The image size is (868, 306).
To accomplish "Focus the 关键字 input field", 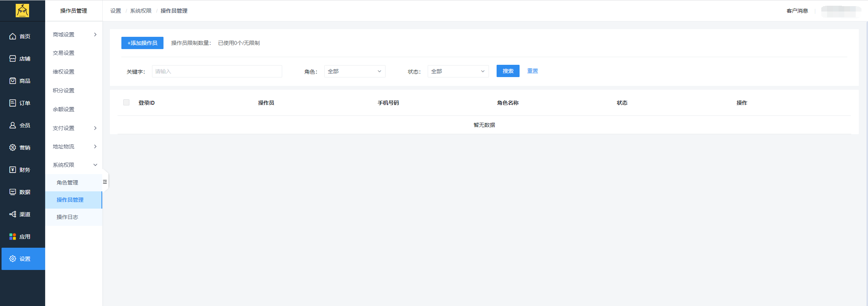I will tap(217, 71).
